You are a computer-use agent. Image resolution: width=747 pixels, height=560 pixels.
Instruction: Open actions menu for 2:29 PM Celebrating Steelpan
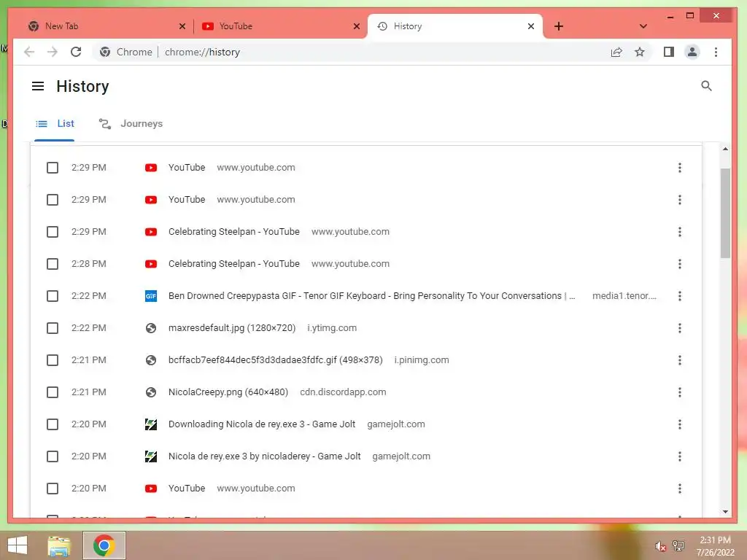(x=680, y=232)
